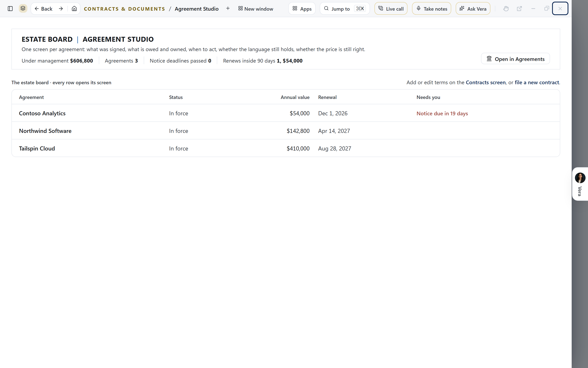Start a Live call
Viewport: 588px width, 368px height.
pos(391,9)
